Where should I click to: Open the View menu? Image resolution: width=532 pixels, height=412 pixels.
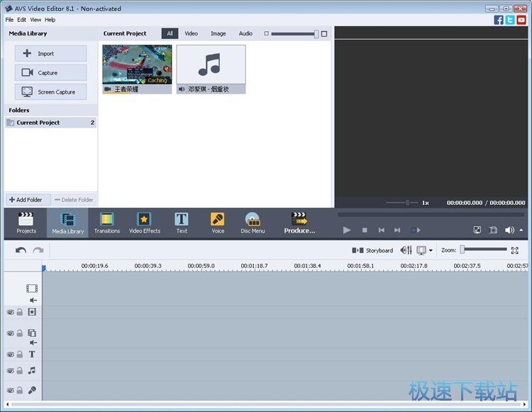[x=35, y=20]
